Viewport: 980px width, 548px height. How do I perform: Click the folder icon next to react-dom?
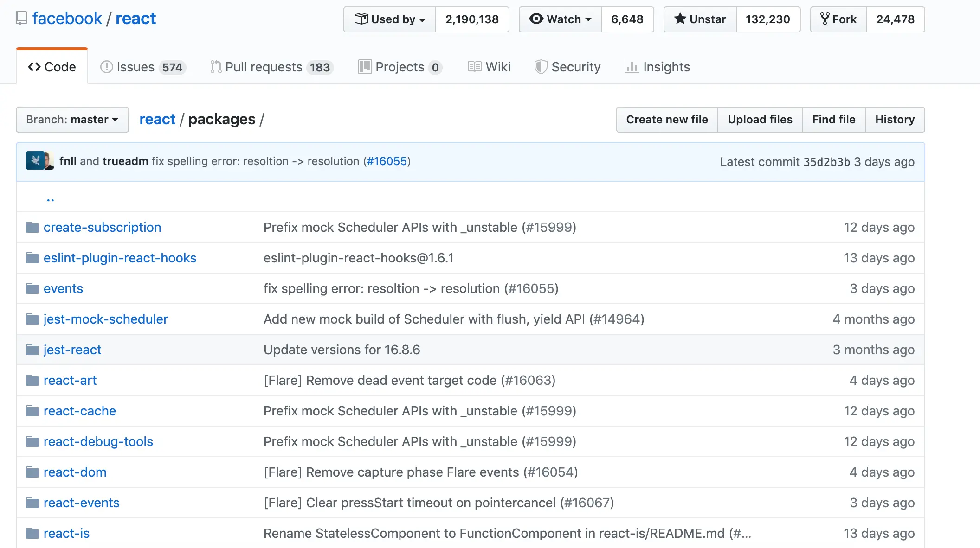pyautogui.click(x=32, y=472)
